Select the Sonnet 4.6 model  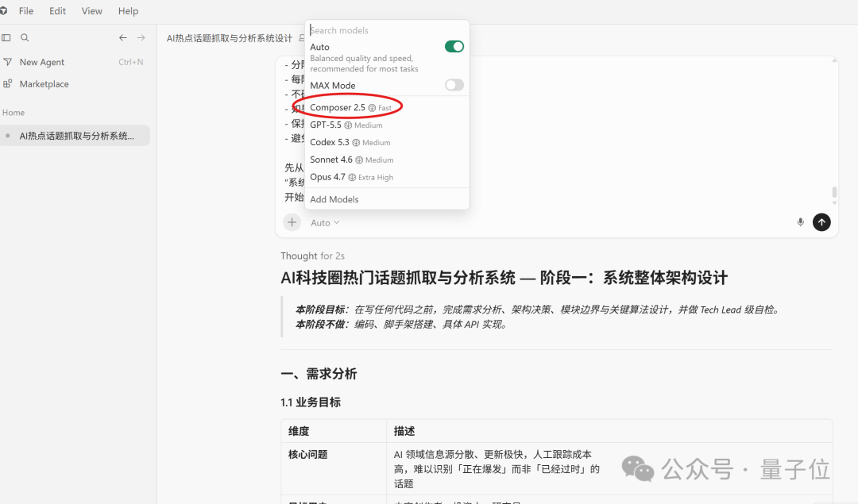click(387, 160)
